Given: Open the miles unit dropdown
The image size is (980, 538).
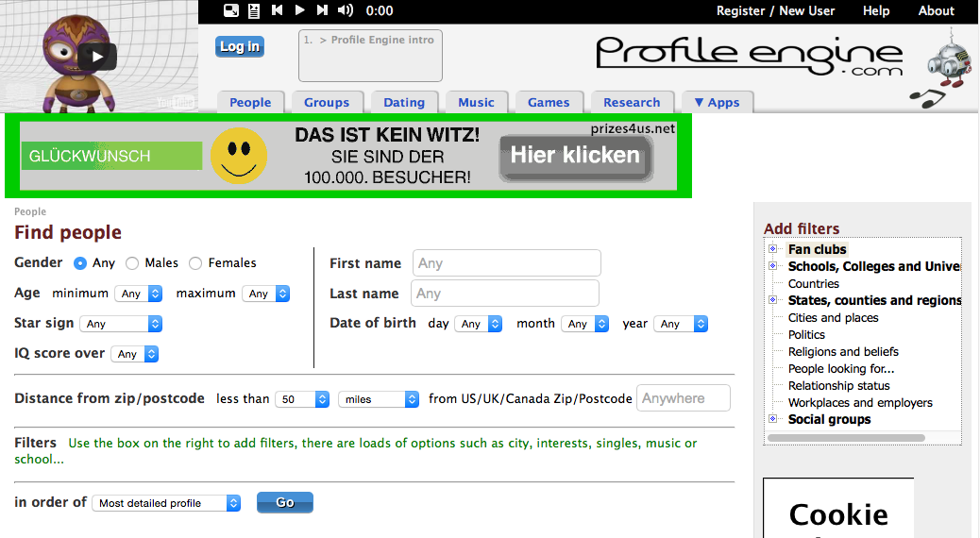Looking at the screenshot, I should [379, 399].
